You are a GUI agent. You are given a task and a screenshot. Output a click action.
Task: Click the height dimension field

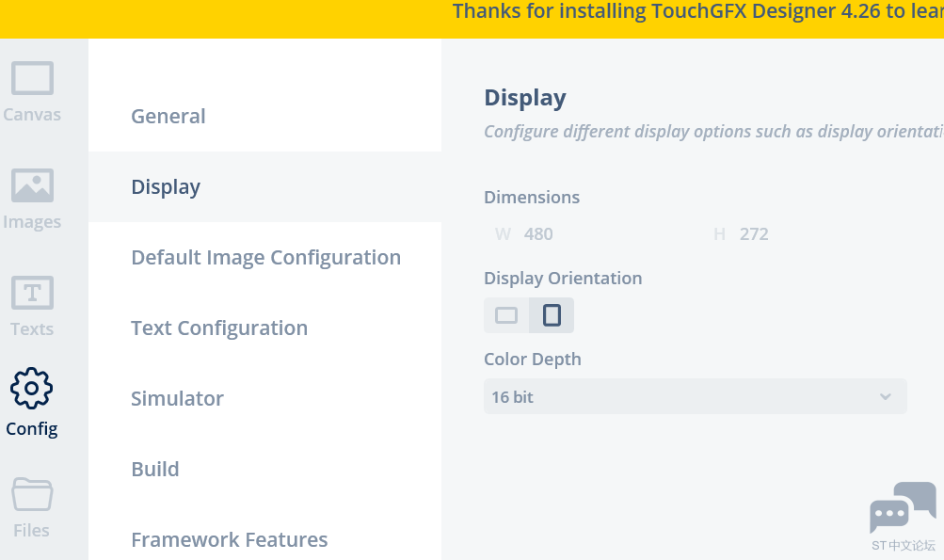coord(807,233)
